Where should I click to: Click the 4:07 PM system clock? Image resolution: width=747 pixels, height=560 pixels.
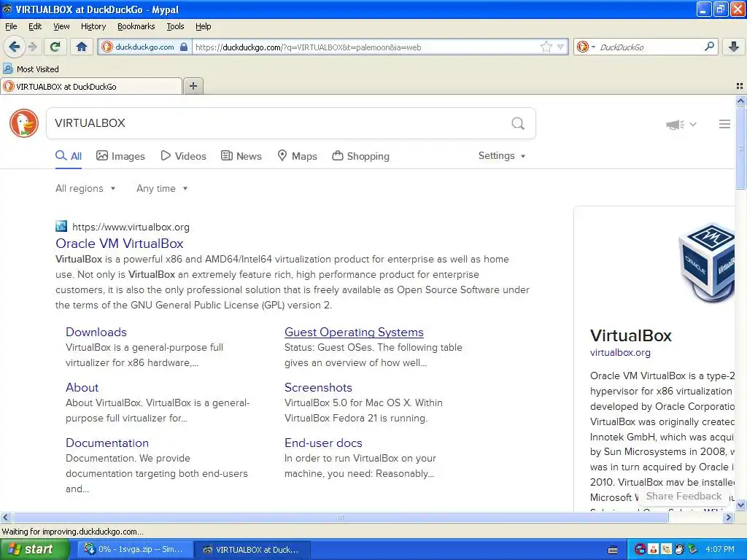point(719,550)
